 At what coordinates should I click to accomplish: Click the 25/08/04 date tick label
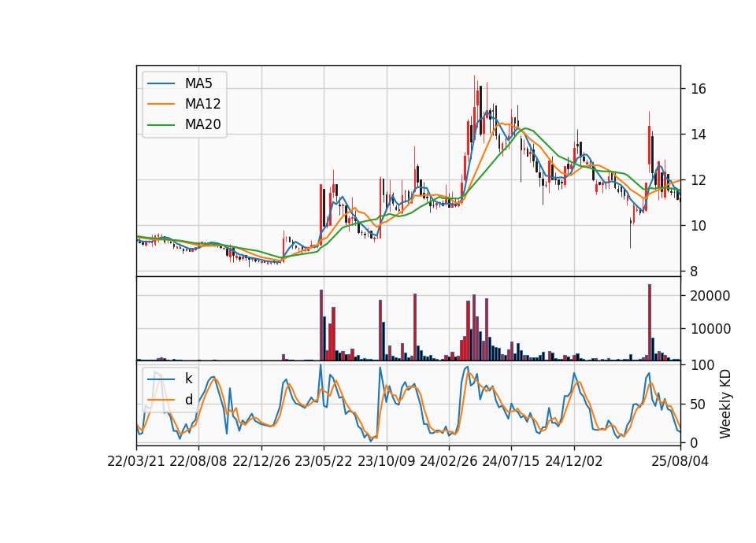680,461
